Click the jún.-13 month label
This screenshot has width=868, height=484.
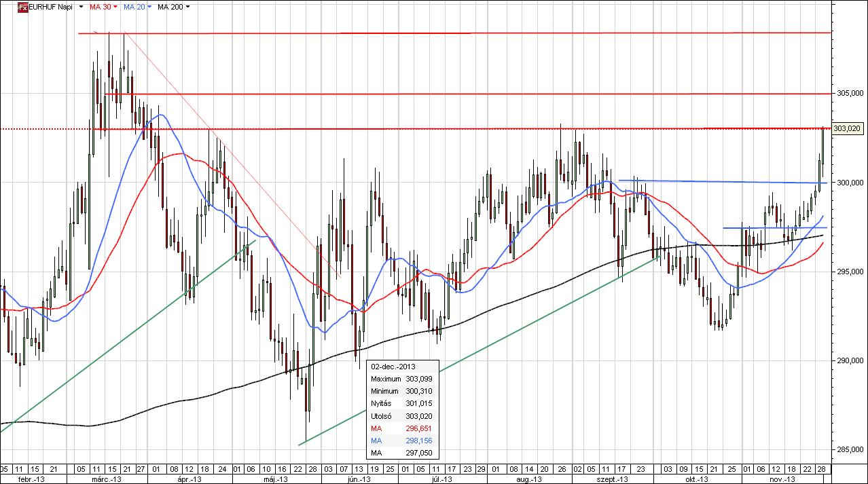tap(358, 479)
